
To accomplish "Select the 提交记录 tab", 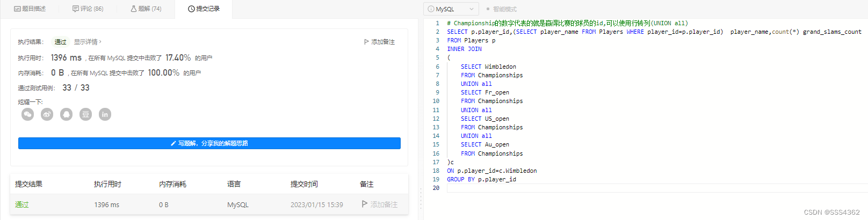I will [204, 9].
